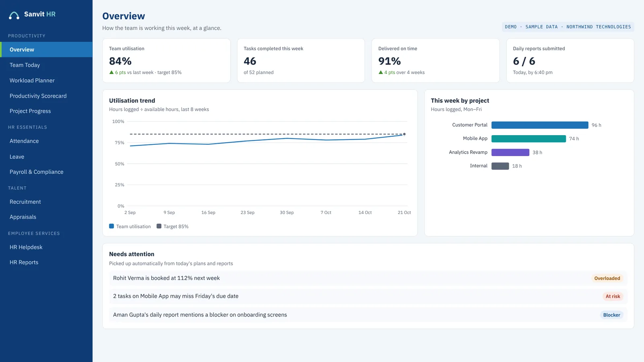Click the Blocker status badge
The height and width of the screenshot is (362, 644).
click(x=611, y=315)
